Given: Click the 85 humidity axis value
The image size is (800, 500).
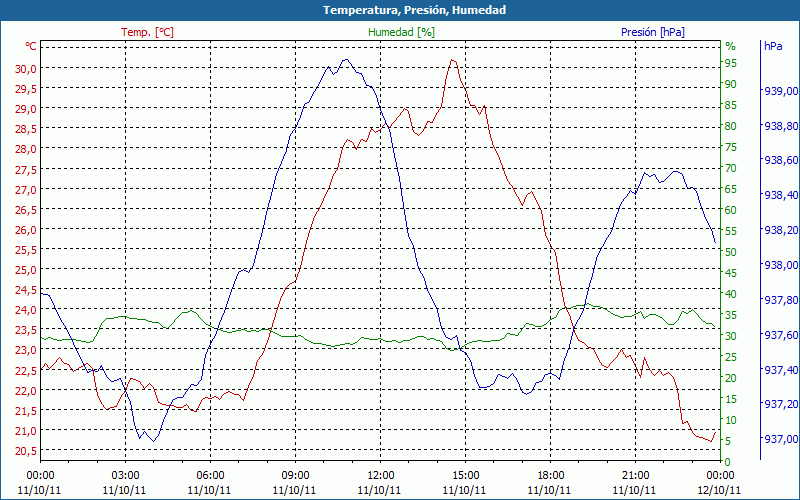Looking at the screenshot, I should pyautogui.click(x=731, y=105).
